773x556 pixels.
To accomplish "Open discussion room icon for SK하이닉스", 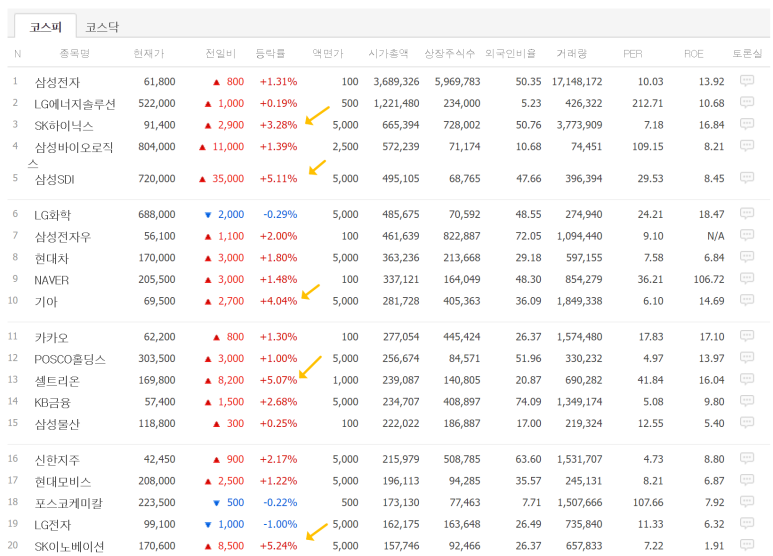I will tap(747, 124).
